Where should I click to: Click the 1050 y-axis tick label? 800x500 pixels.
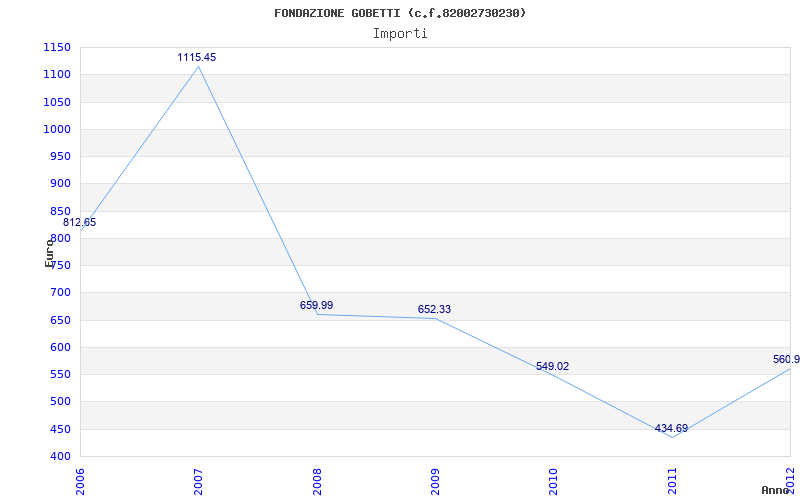[x=57, y=102]
